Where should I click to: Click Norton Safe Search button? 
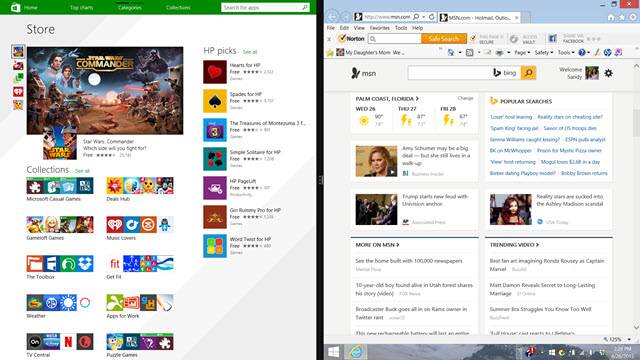(x=444, y=39)
